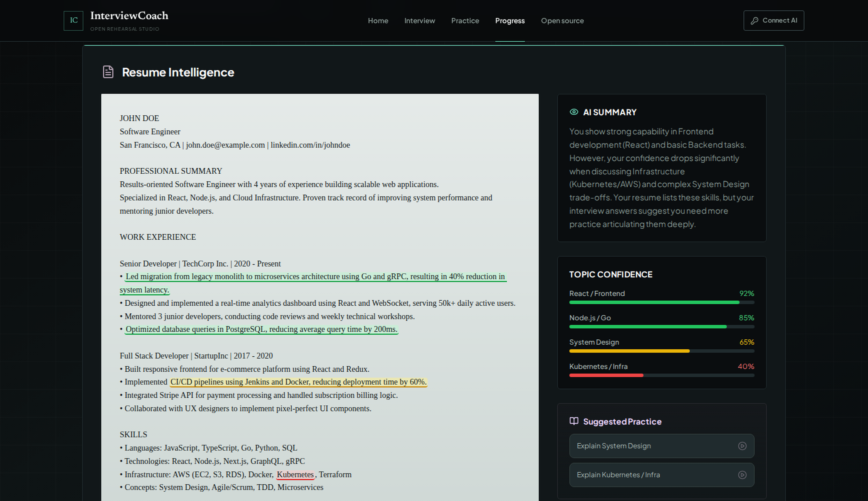Open the Interview nav item

420,21
